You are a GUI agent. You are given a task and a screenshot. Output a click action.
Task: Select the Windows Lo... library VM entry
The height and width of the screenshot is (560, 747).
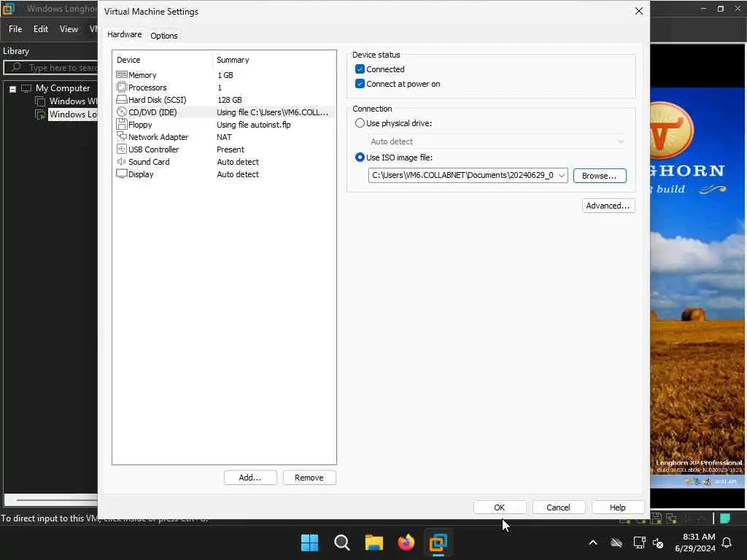point(72,114)
